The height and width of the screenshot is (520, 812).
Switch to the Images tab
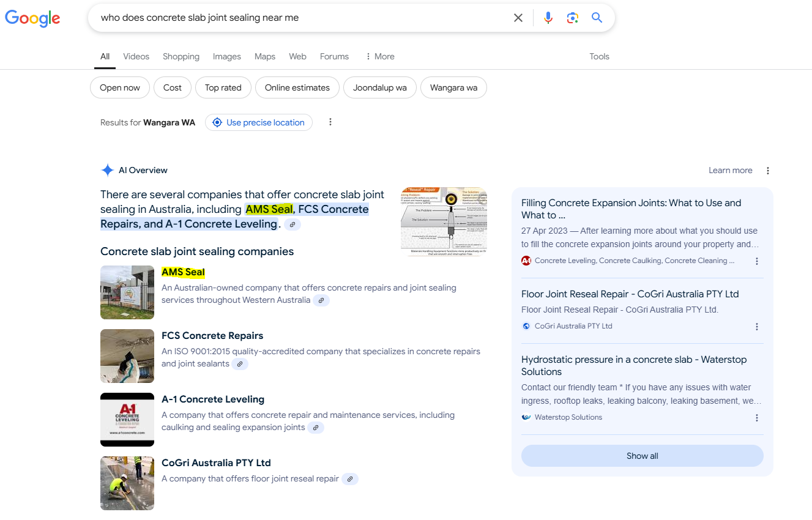[x=227, y=56]
